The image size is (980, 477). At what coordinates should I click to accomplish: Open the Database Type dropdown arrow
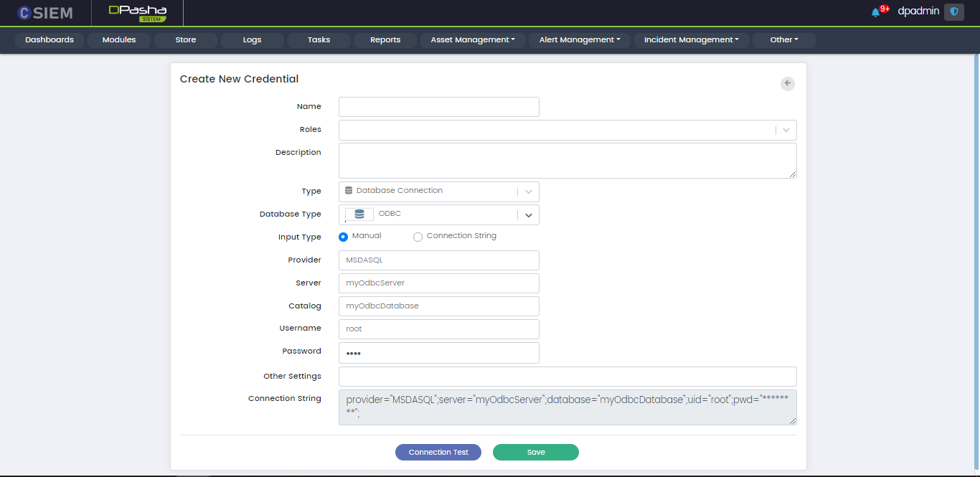[528, 214]
